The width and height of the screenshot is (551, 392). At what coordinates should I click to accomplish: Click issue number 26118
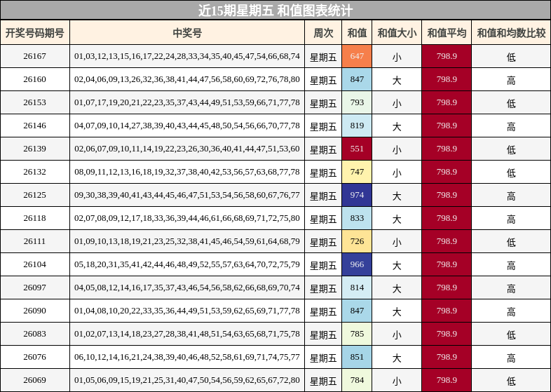35,218
